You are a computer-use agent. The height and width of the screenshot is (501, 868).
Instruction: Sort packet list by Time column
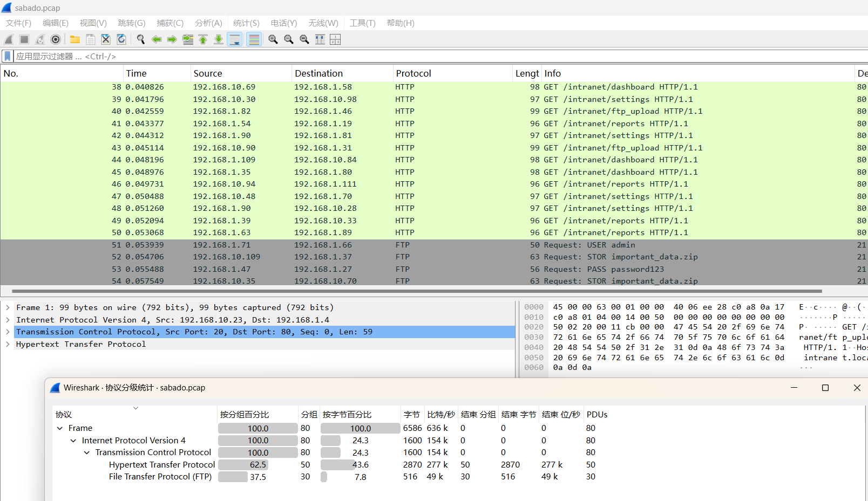pos(157,73)
